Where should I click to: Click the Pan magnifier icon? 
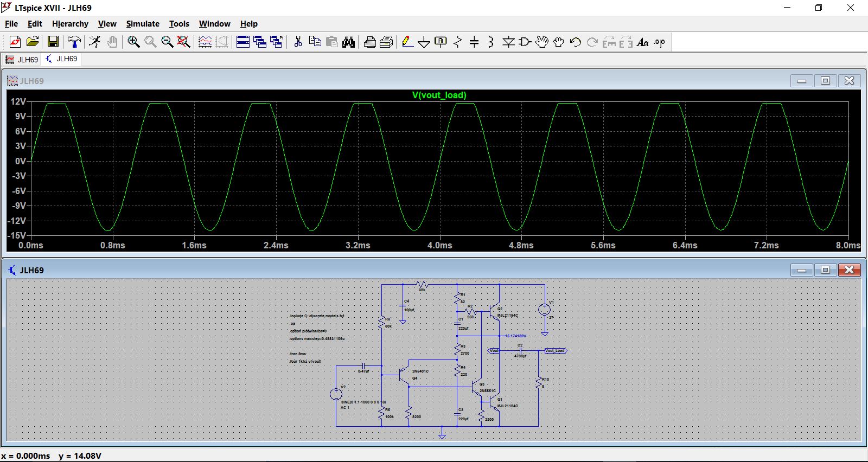coord(150,42)
